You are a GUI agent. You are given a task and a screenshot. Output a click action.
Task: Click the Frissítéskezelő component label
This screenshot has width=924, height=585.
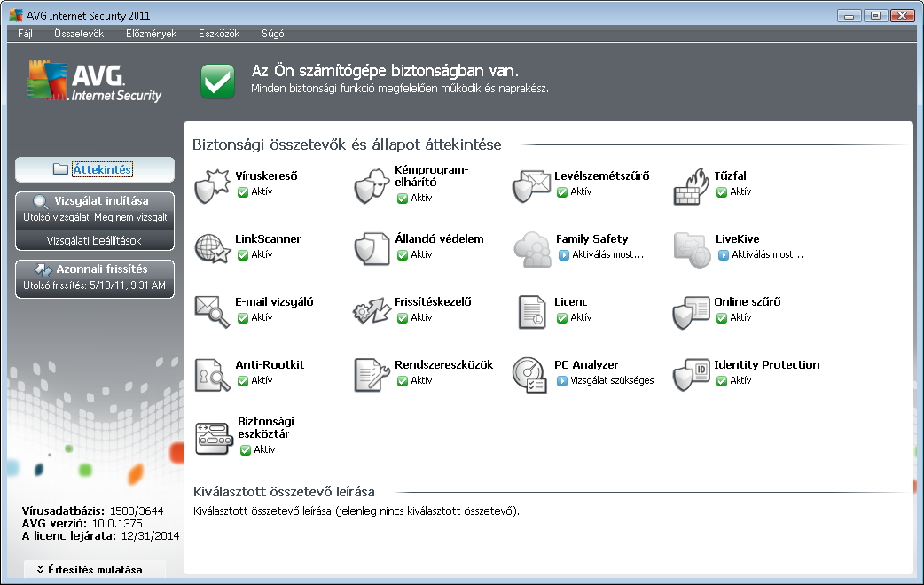tap(433, 301)
